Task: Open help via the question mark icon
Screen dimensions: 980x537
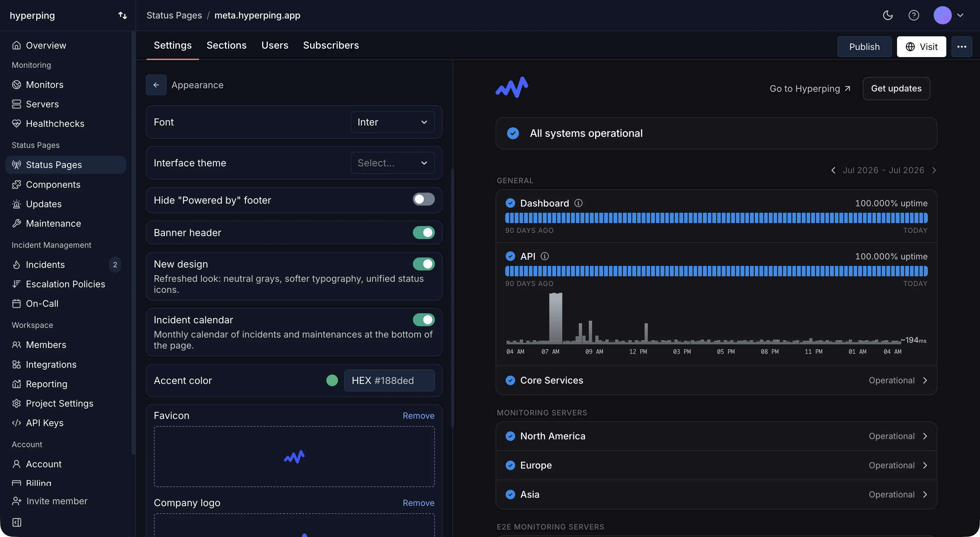Action: pyautogui.click(x=914, y=15)
